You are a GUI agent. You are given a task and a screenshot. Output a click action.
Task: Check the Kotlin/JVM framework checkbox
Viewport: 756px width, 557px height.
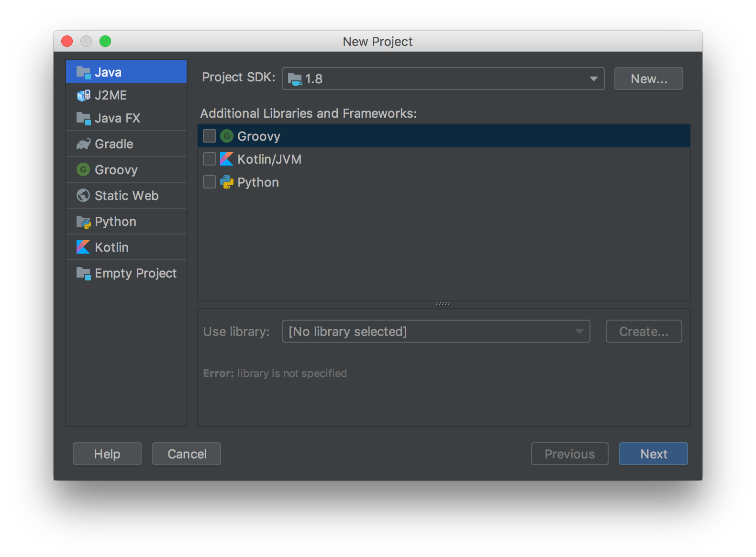click(210, 159)
